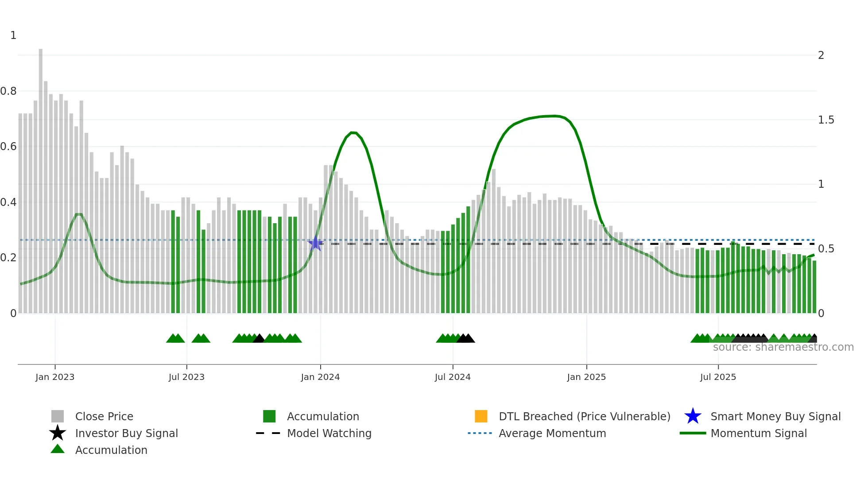Click the green triangle Accumulation legend icon
Screen dimensions: 868x488
coord(58,449)
